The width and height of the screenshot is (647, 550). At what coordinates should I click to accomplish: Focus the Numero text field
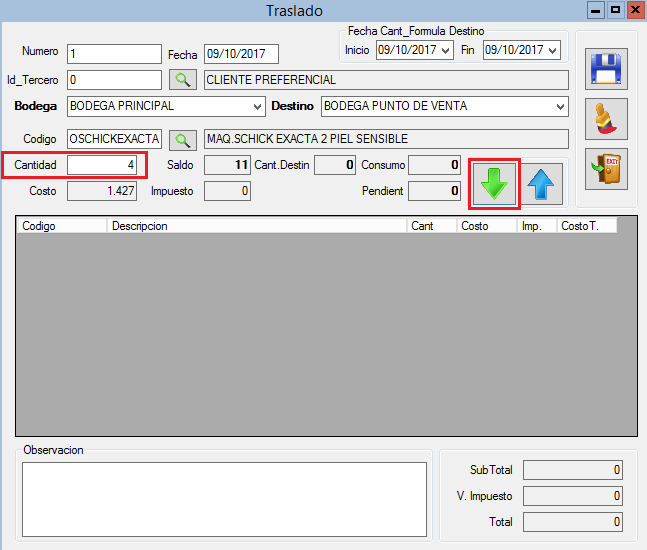point(113,54)
